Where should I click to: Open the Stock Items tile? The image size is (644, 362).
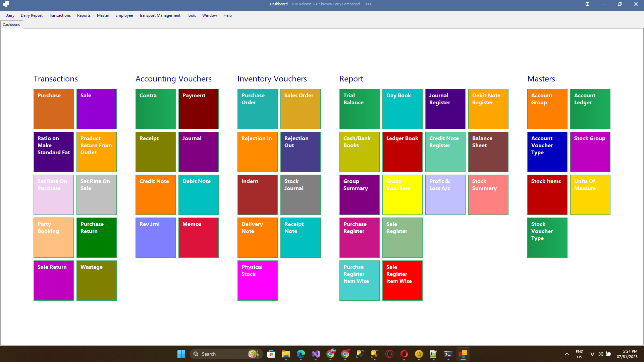(x=547, y=195)
